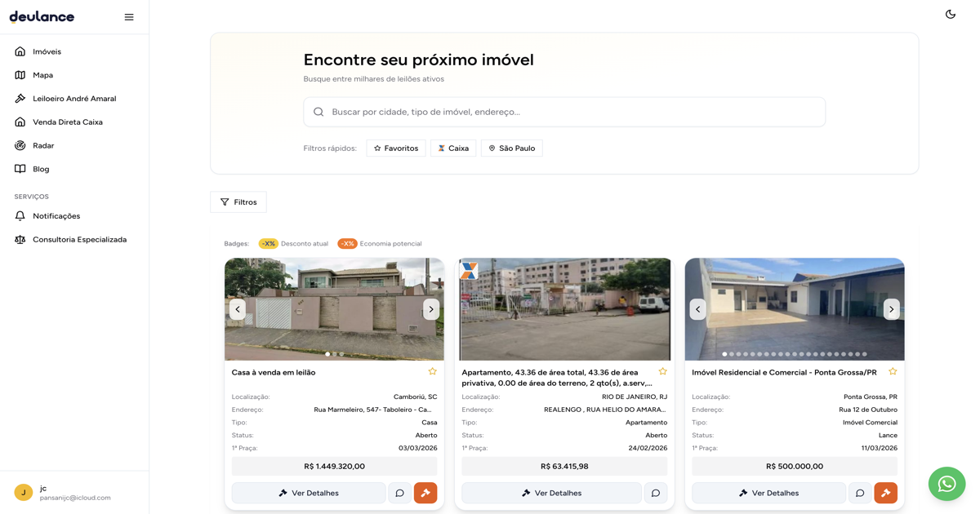Click location RIO DE JANEIRO, RJ
The width and height of the screenshot is (980, 514).
[x=635, y=397]
